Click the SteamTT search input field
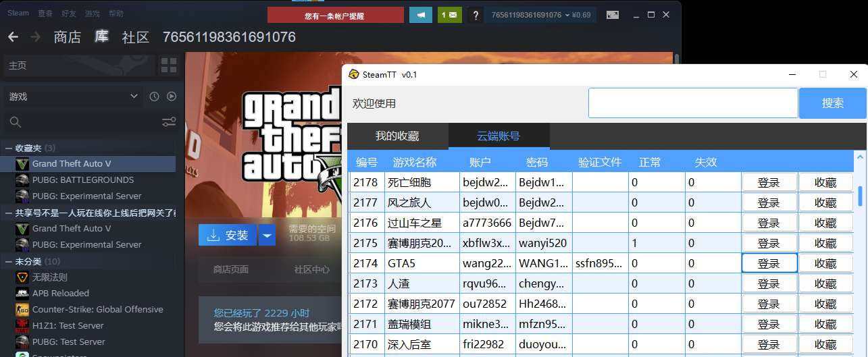 point(693,103)
